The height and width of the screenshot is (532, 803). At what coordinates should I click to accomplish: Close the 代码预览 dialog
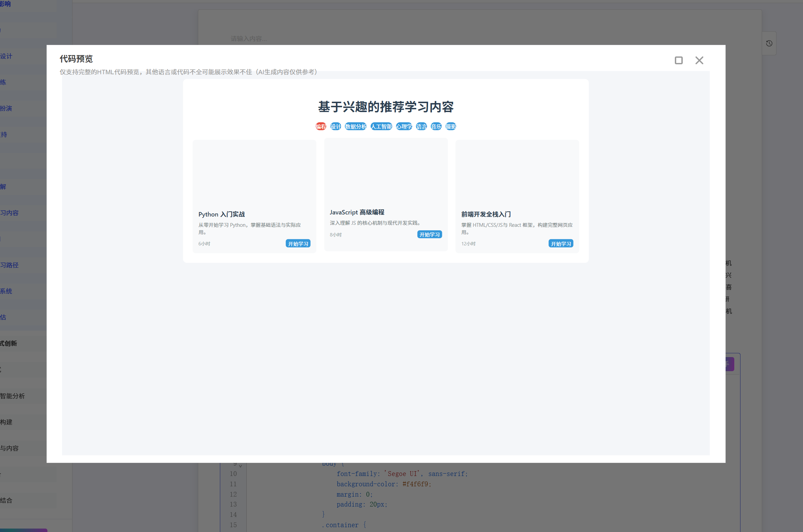point(699,60)
